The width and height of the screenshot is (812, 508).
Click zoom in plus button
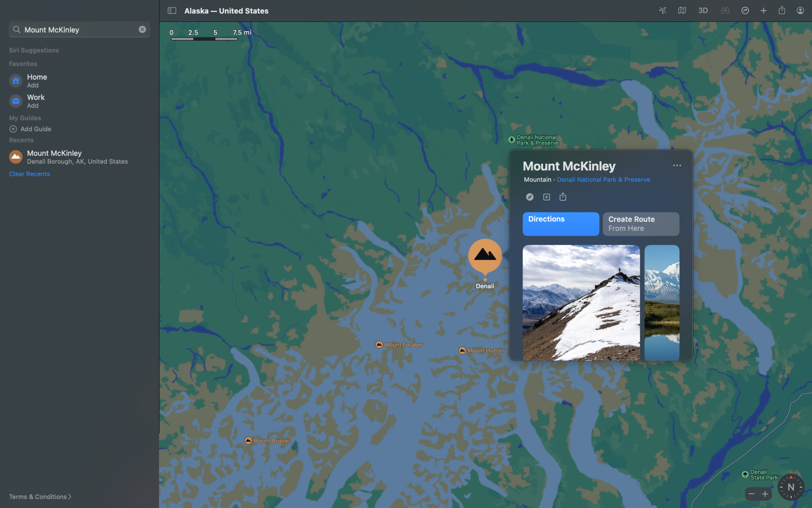coord(764,493)
